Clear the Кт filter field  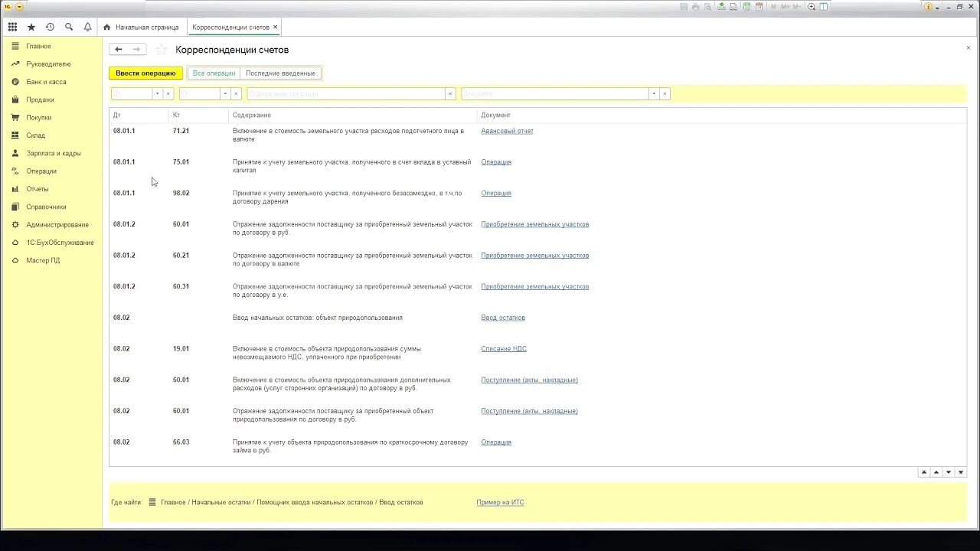click(236, 93)
